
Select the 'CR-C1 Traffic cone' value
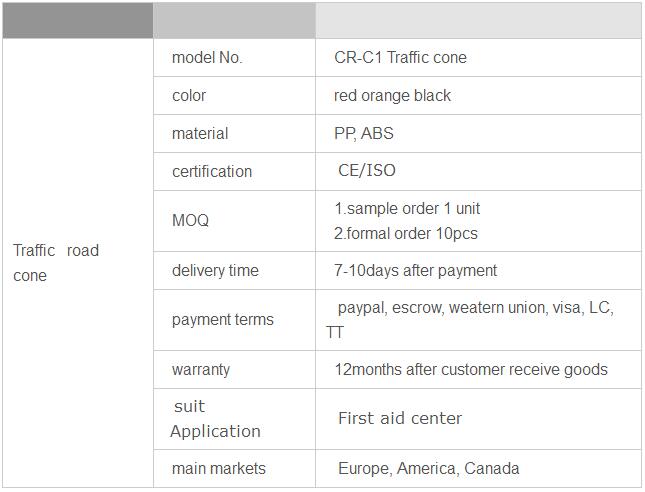(x=400, y=58)
